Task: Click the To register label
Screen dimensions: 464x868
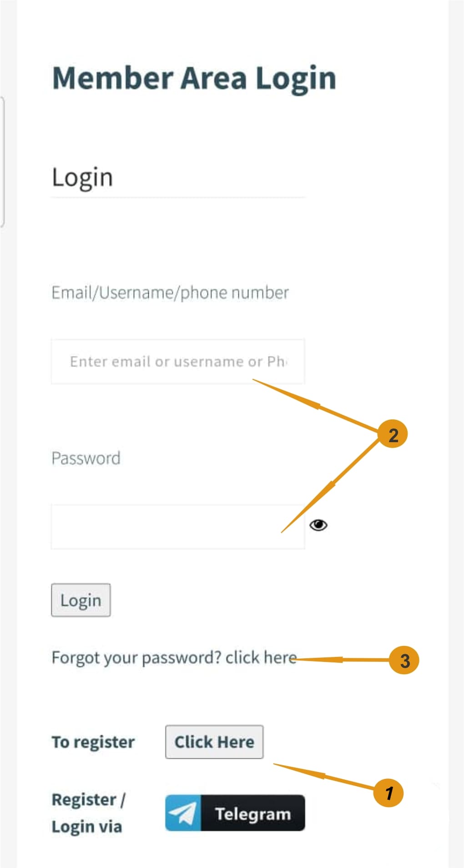Action: tap(93, 742)
